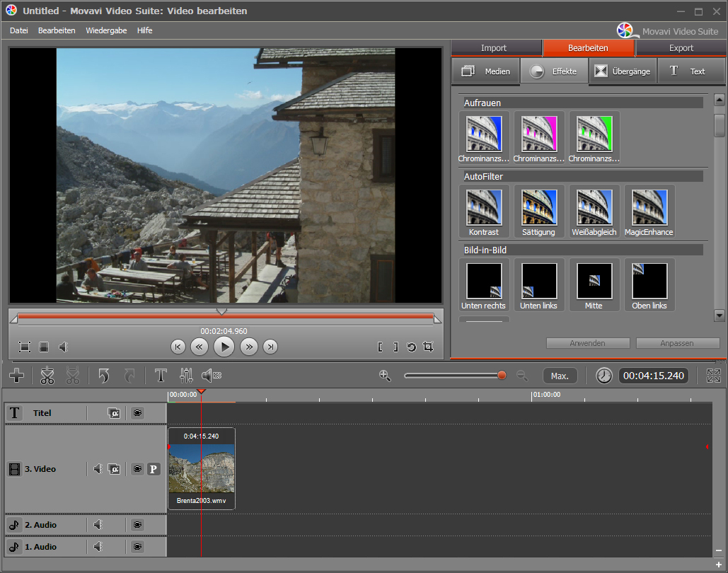Mute the 2. Audio track
The height and width of the screenshot is (573, 728).
coord(98,525)
